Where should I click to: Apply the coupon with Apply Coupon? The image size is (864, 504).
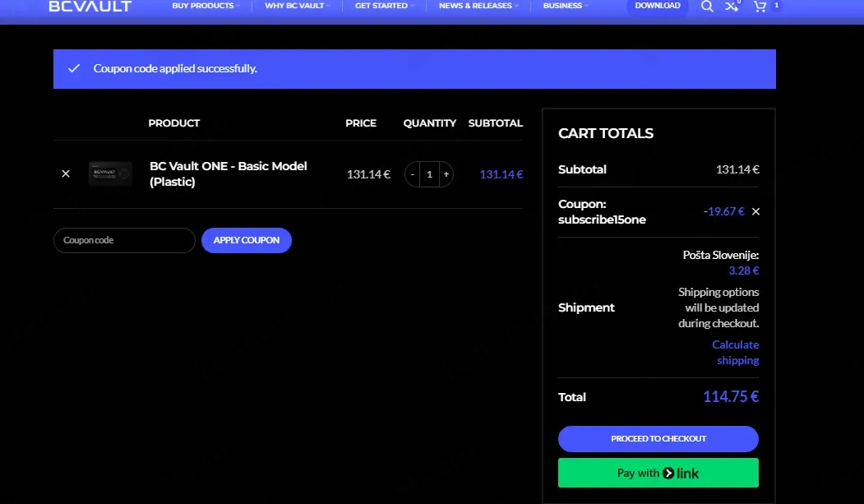247,240
